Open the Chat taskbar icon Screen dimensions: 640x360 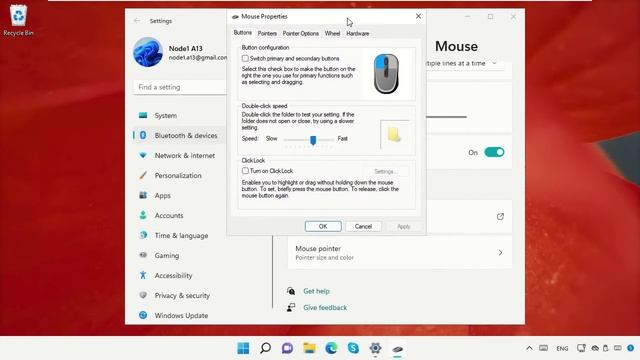pyautogui.click(x=287, y=348)
